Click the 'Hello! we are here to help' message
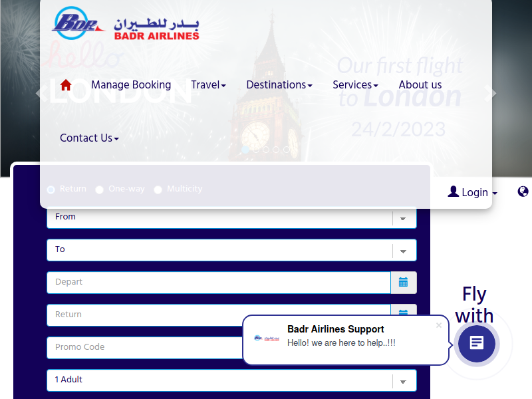Screen dimensions: 532x399 [x=341, y=343]
